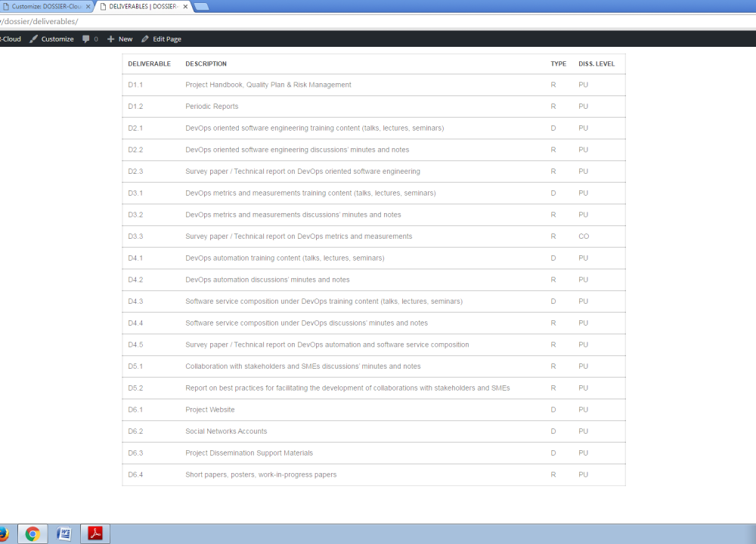Click the Edit Page pencil icon
Image resolution: width=756 pixels, height=544 pixels.
click(x=144, y=39)
